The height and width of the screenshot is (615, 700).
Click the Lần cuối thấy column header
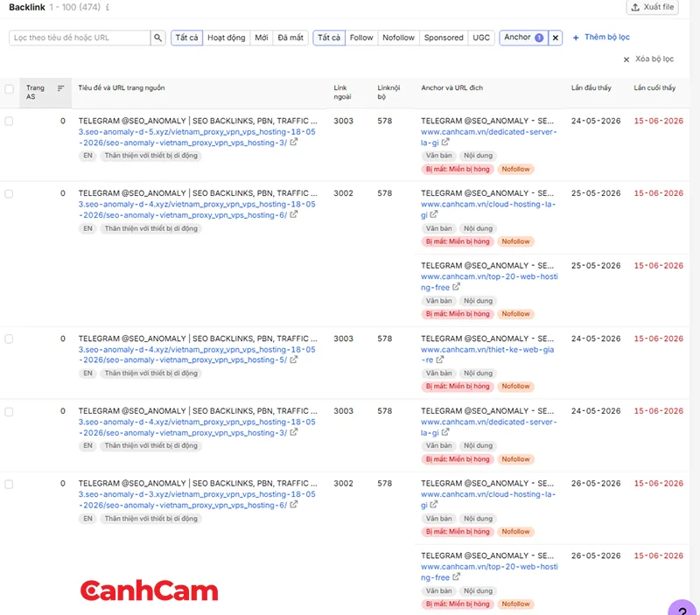pyautogui.click(x=654, y=88)
